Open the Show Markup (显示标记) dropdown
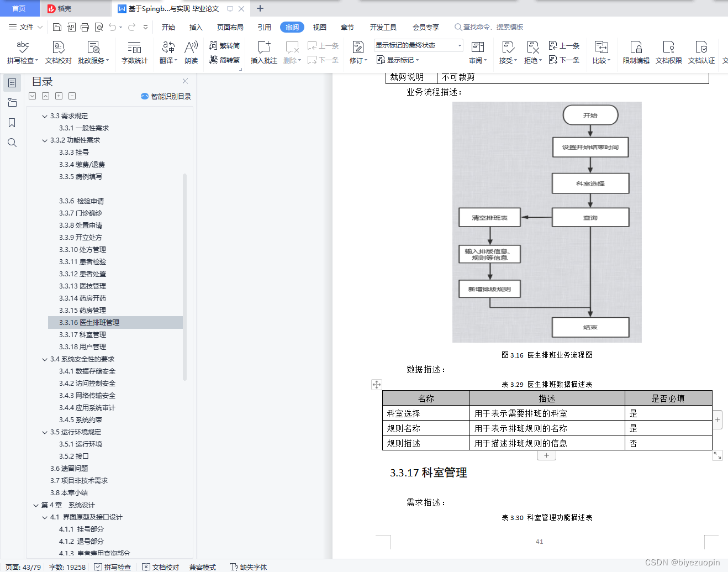Viewport: 728px width, 572px height. pyautogui.click(x=398, y=60)
